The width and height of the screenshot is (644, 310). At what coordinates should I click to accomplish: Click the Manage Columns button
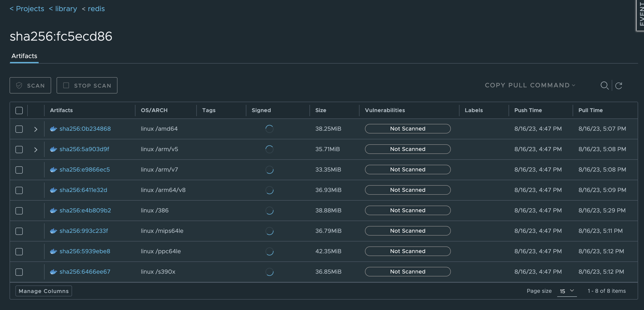43,291
